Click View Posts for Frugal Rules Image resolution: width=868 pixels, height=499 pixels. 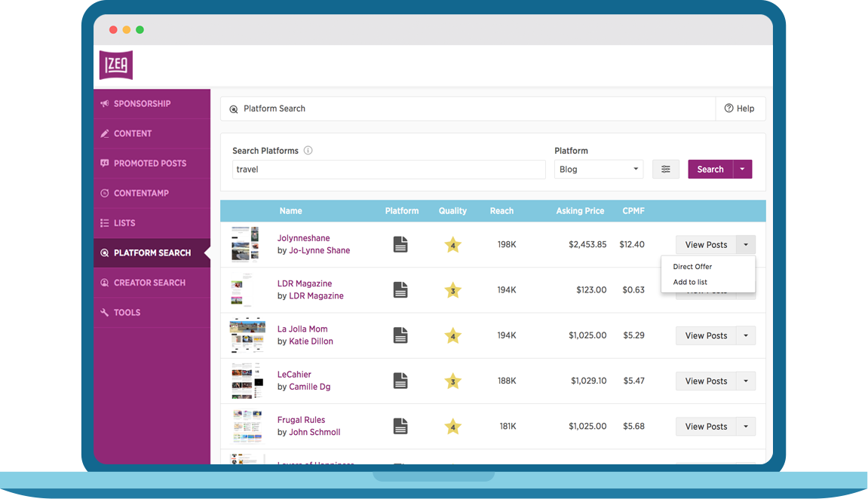706,426
